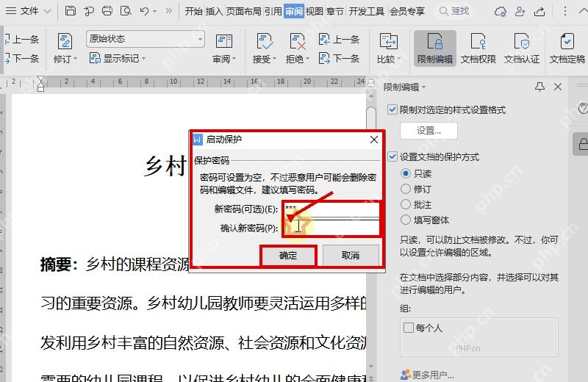Open the 章节 tab
588x382 pixels.
click(x=335, y=11)
